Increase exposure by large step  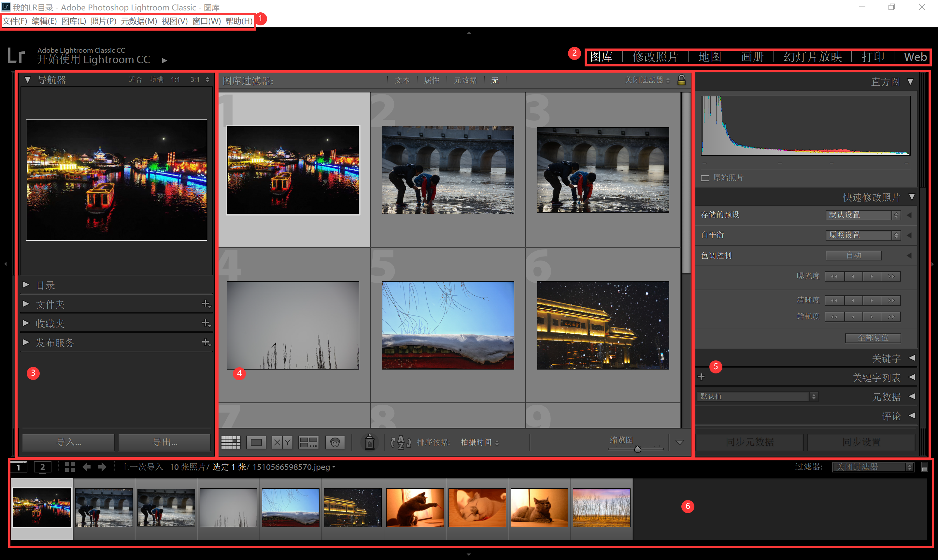[x=891, y=276]
